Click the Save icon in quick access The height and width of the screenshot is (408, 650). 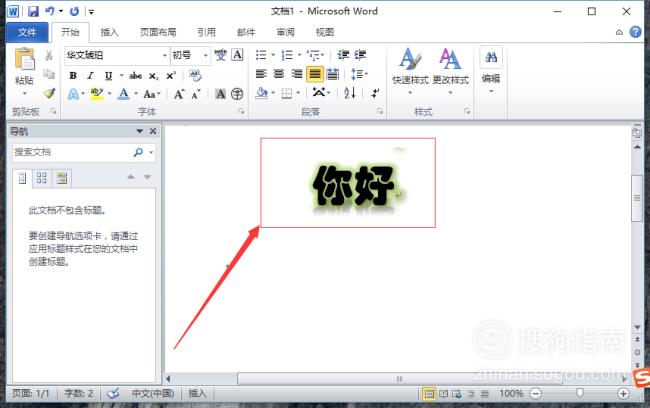coord(33,11)
